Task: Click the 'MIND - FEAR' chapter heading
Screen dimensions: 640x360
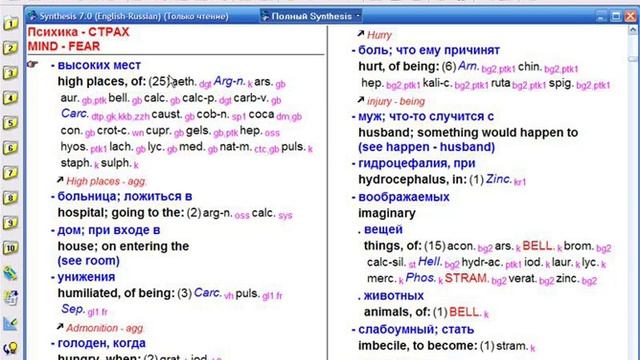Action: click(64, 46)
